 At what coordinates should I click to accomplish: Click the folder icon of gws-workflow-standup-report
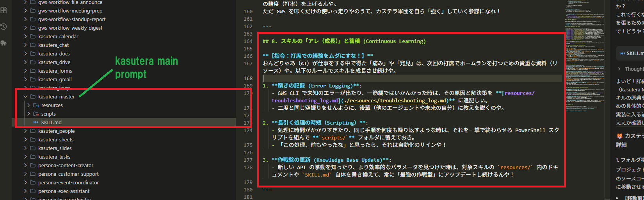tap(33, 20)
